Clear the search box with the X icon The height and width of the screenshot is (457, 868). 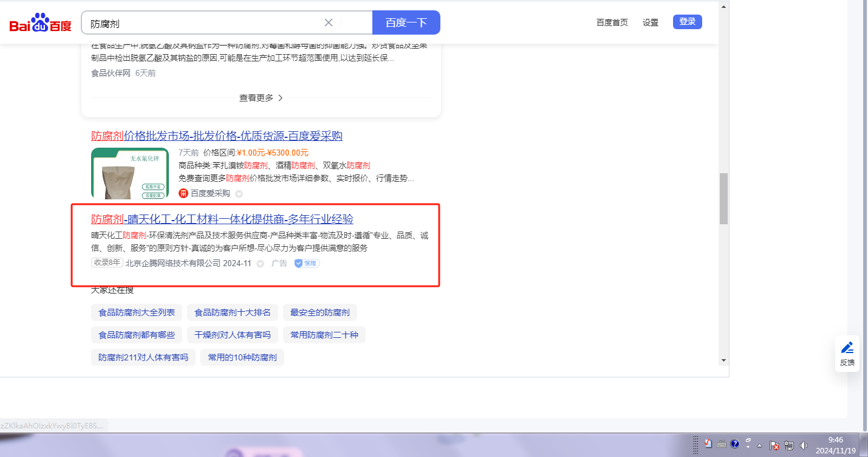(x=329, y=22)
